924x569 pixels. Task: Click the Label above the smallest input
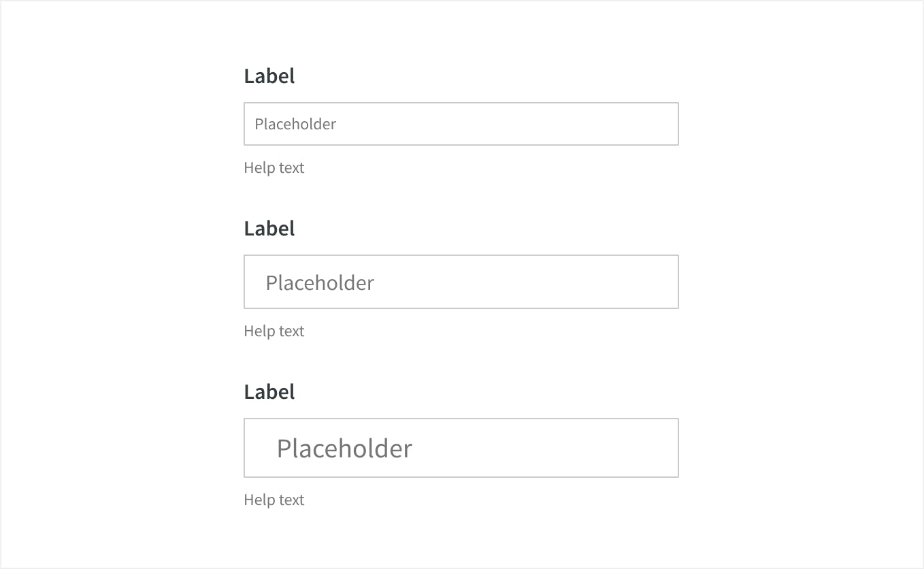269,76
